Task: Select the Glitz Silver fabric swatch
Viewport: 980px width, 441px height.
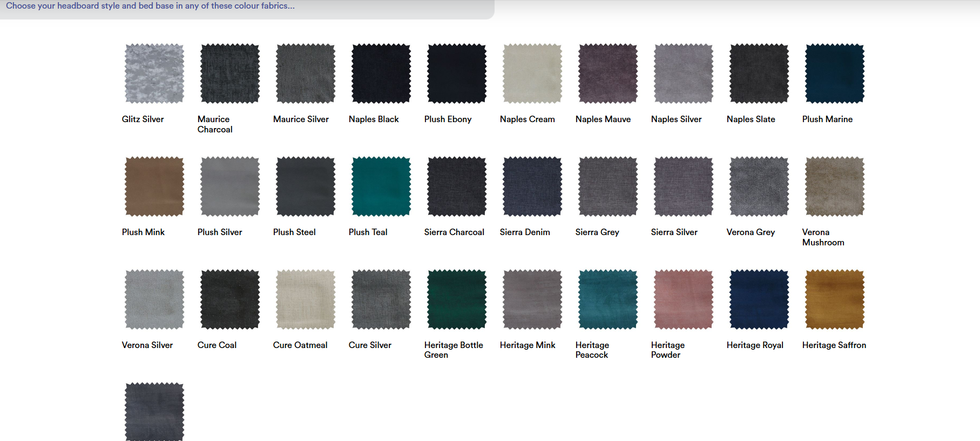Action: [154, 73]
